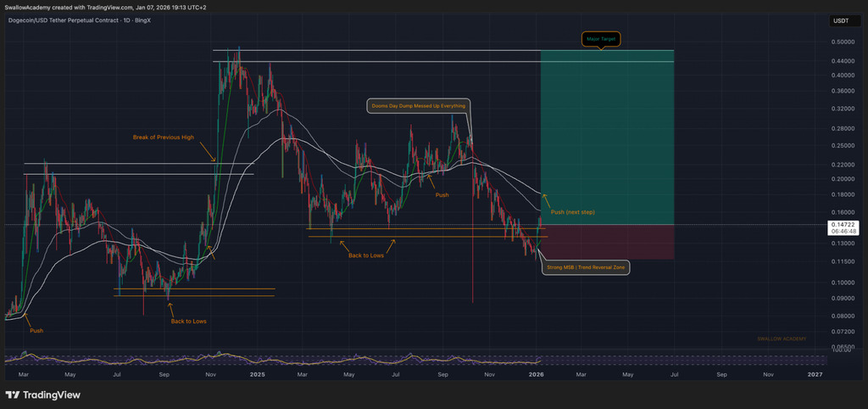Select the bottom-left Push arrow annotation
Viewport: 868px width, 409px height.
[36, 330]
